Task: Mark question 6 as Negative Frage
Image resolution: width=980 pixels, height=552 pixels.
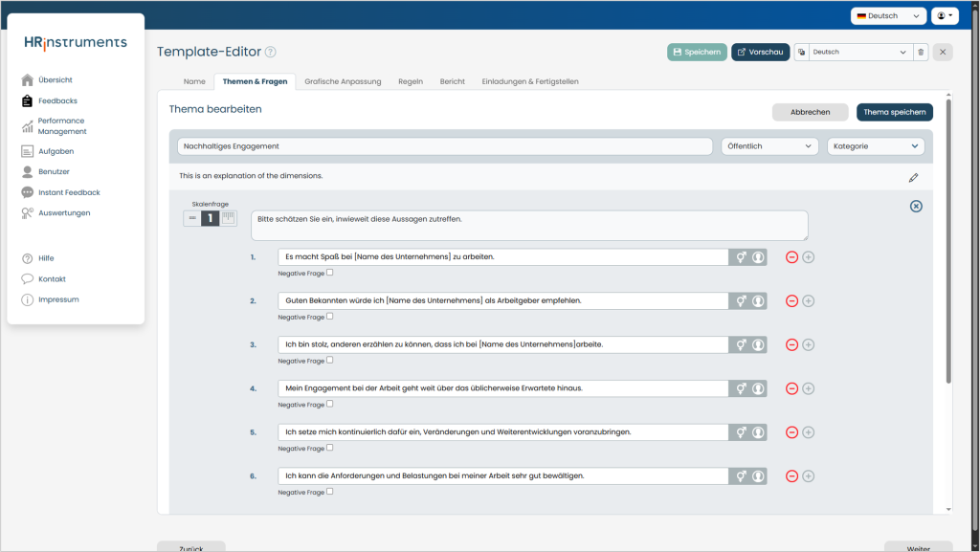Action: (x=330, y=491)
